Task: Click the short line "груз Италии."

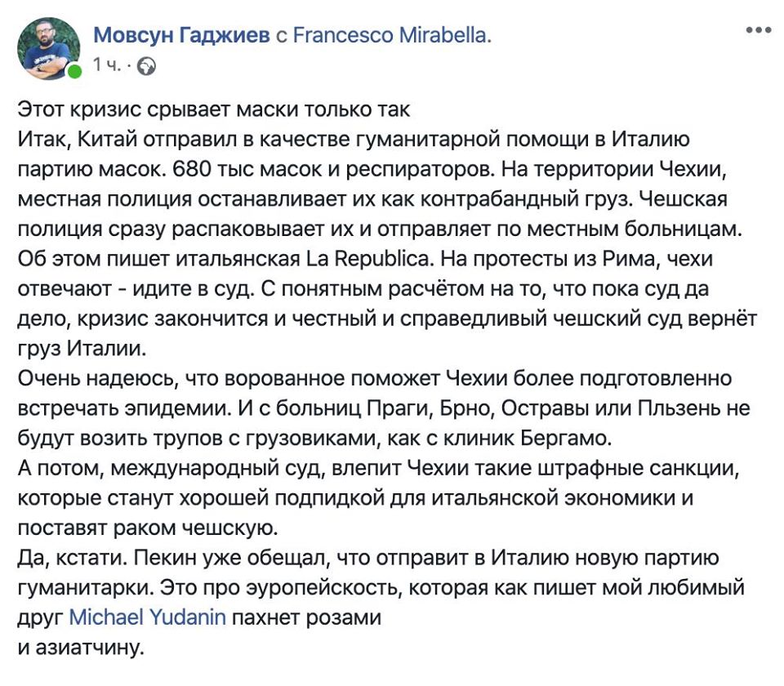Action: pyautogui.click(x=82, y=349)
